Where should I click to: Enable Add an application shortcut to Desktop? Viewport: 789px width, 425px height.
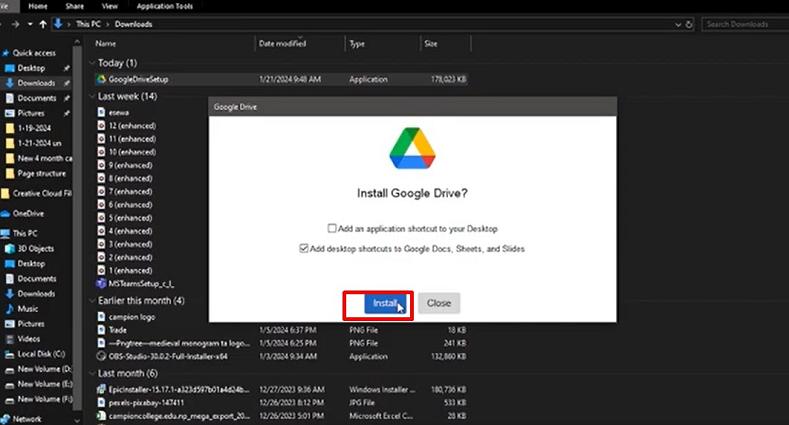click(332, 228)
